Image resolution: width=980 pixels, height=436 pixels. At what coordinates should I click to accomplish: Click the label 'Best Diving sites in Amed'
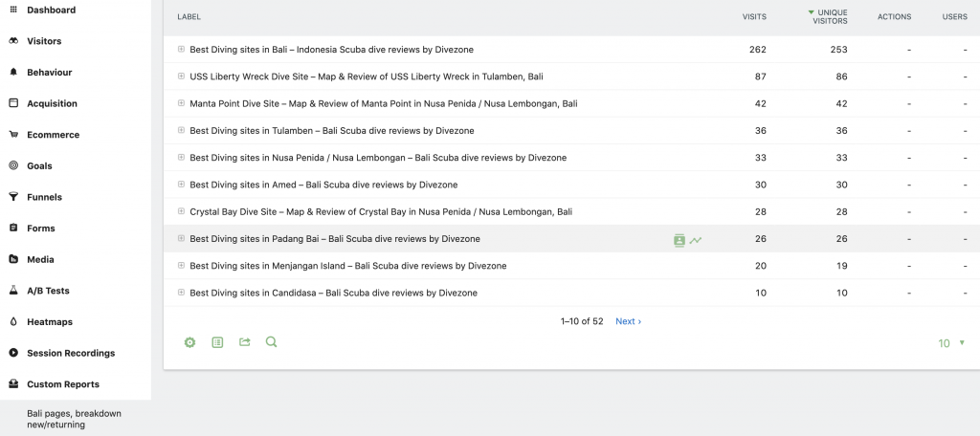pyautogui.click(x=323, y=185)
